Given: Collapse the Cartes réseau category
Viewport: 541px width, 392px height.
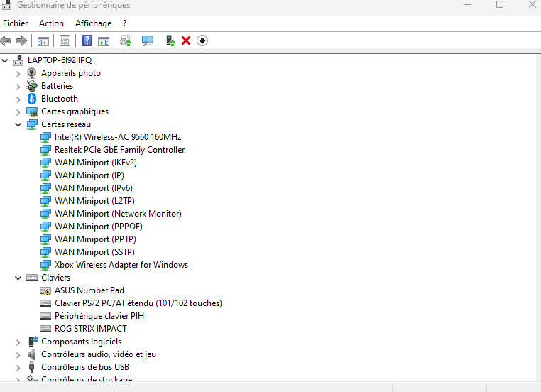Looking at the screenshot, I should pos(18,124).
